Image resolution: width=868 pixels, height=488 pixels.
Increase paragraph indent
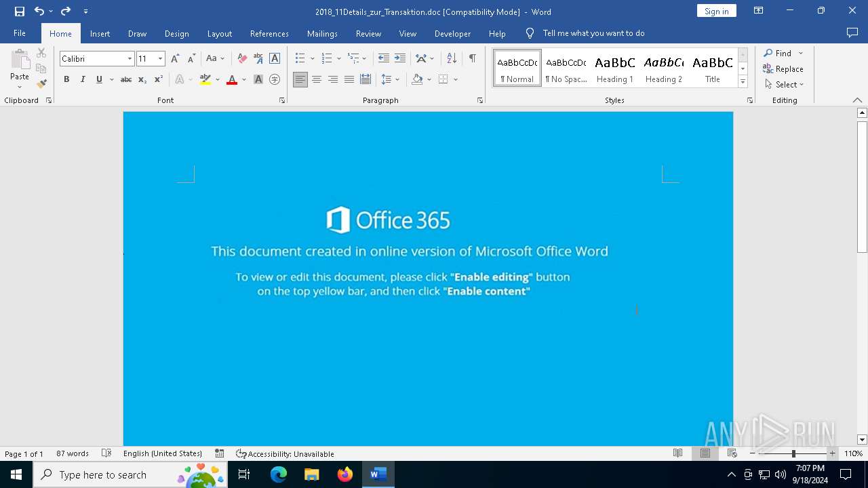(x=400, y=59)
